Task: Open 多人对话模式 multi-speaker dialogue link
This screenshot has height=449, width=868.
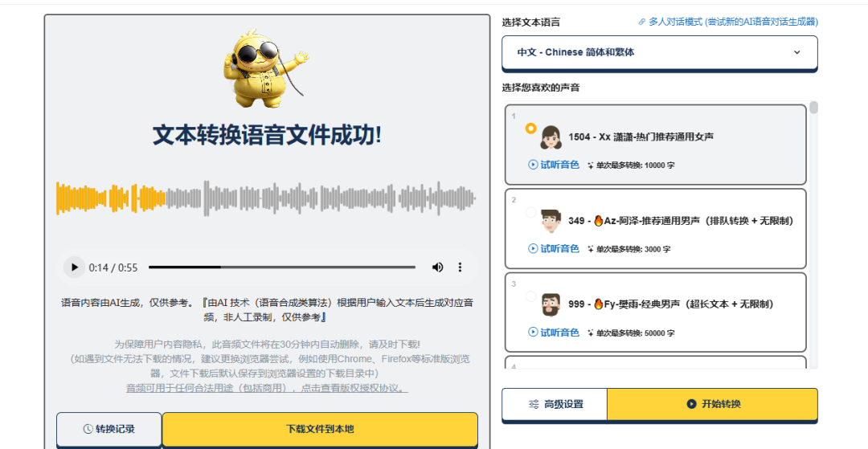Action: click(734, 22)
